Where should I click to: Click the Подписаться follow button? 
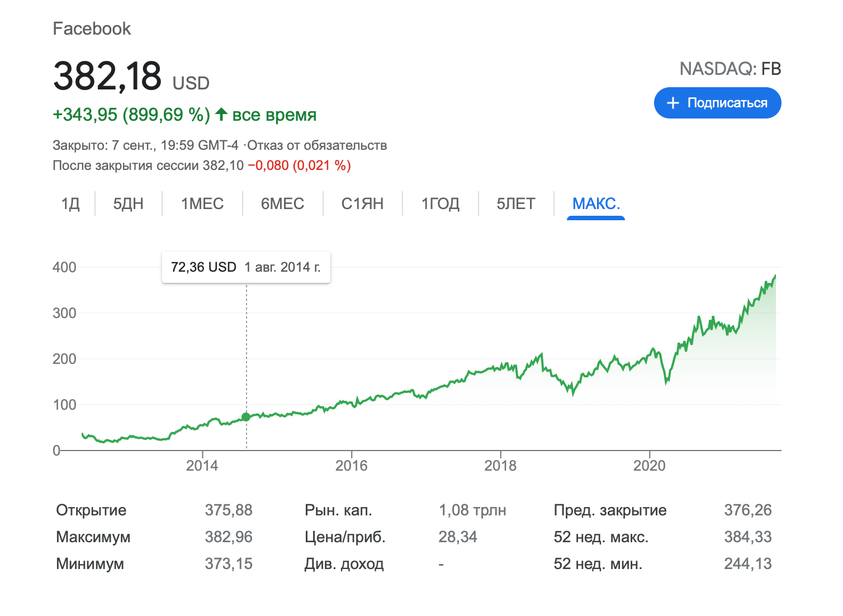[717, 103]
